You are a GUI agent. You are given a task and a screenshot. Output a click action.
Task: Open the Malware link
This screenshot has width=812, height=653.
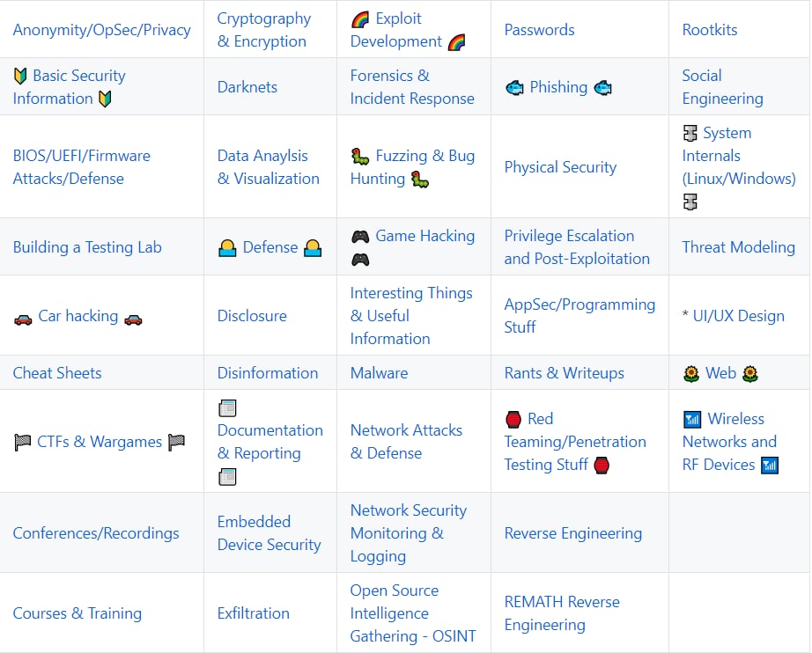[379, 373]
